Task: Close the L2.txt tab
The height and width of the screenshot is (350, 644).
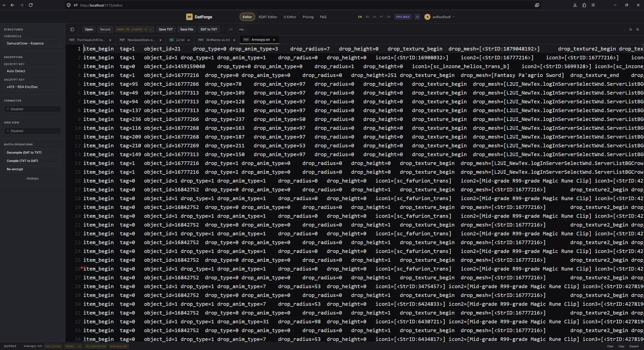Action: coord(189,40)
